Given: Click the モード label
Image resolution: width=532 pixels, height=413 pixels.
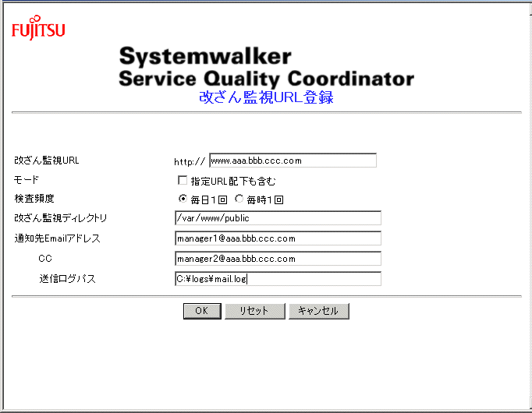Looking at the screenshot, I should pyautogui.click(x=27, y=180).
